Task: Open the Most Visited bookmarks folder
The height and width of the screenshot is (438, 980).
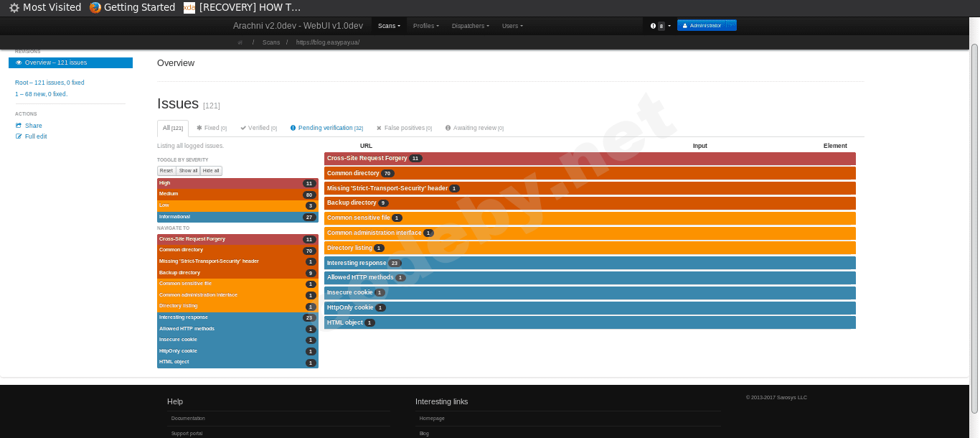Action: [45, 7]
